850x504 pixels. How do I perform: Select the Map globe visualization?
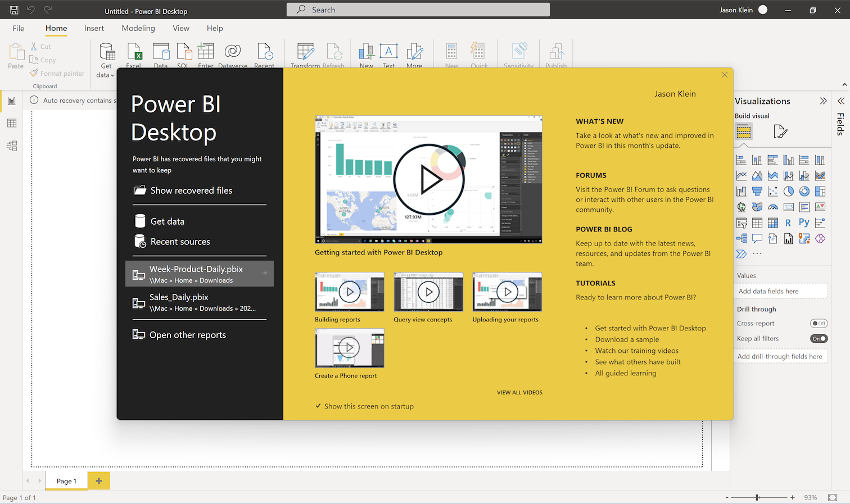pos(742,207)
